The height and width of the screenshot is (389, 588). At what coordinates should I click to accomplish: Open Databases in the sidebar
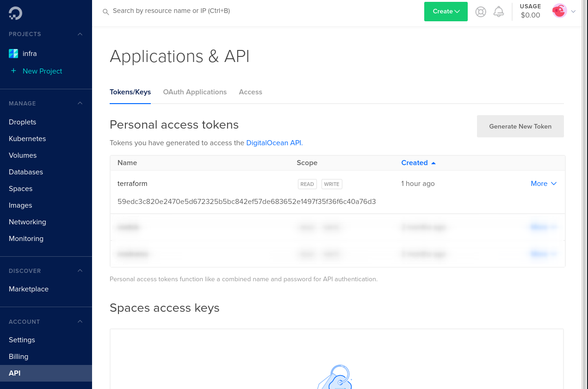(x=26, y=172)
